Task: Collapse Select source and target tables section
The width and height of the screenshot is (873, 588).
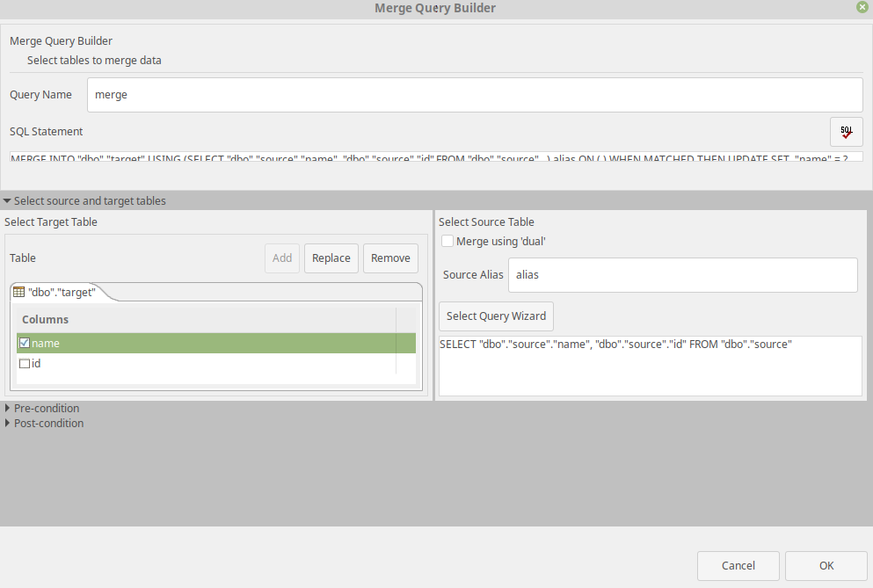Action: point(7,201)
